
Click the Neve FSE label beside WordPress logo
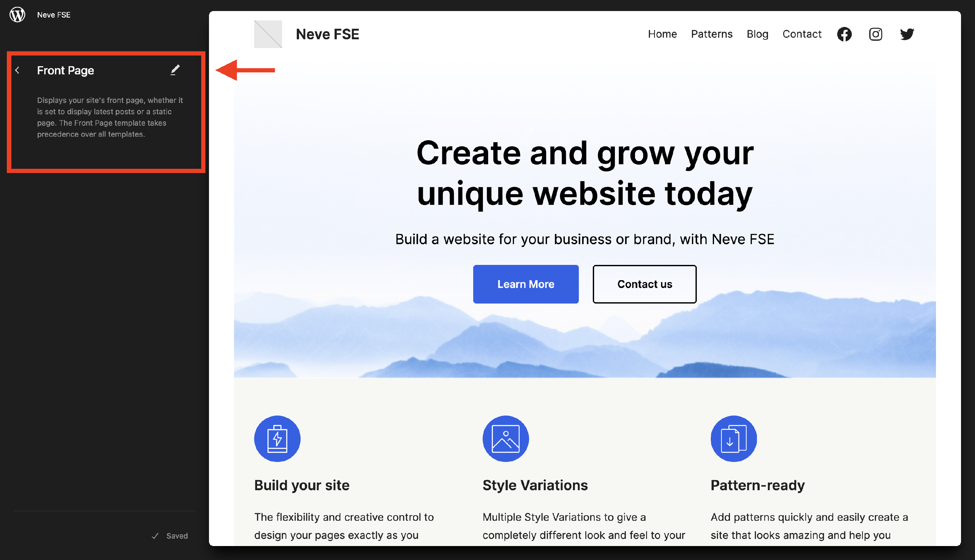click(x=54, y=15)
